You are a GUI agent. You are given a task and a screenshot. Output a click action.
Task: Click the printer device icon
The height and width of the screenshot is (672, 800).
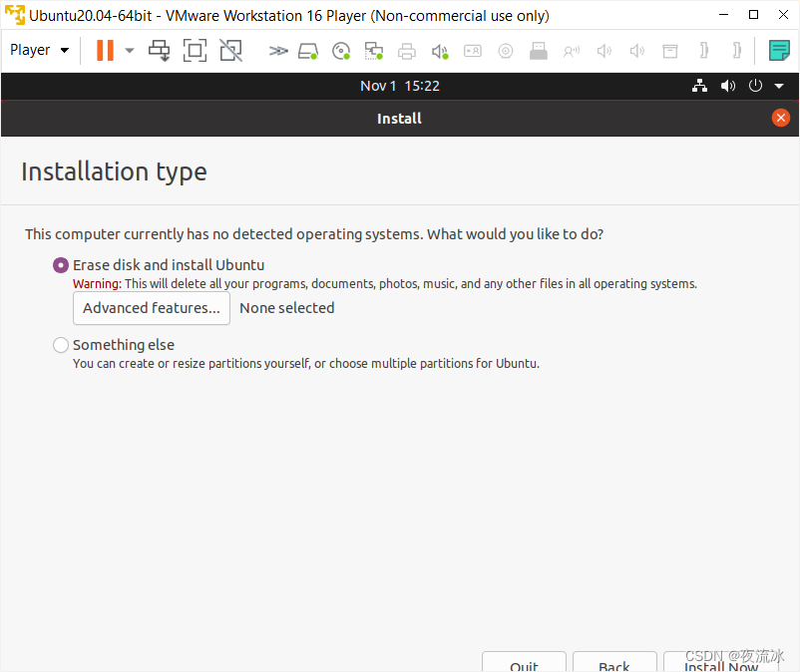407,51
